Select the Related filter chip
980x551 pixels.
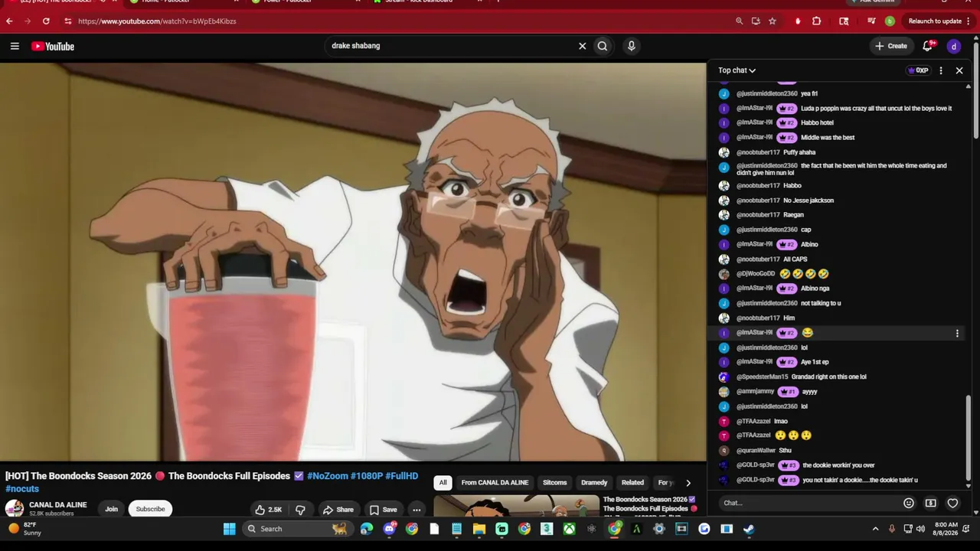[632, 483]
